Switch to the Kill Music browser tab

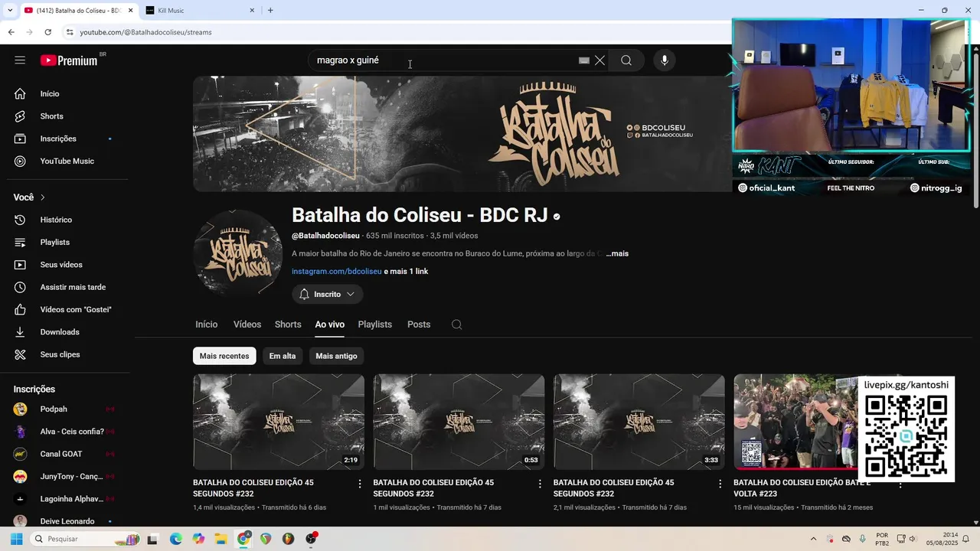pyautogui.click(x=199, y=11)
